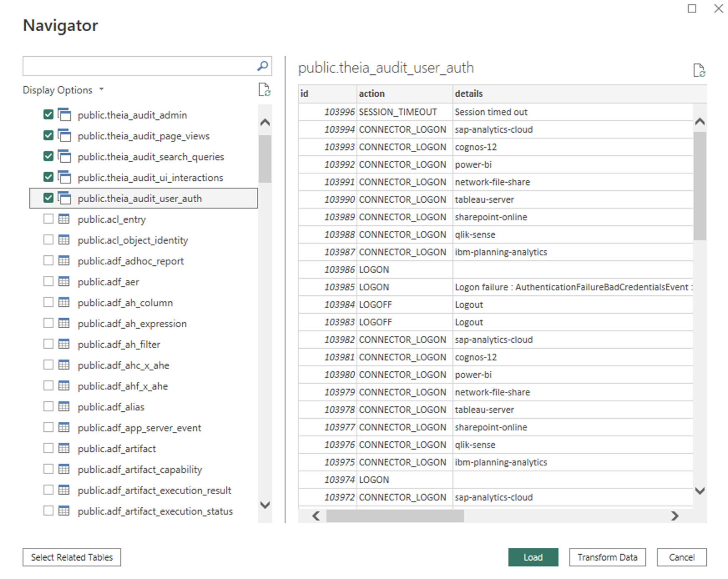The image size is (728, 579).
Task: Click the table icon for public.adf_artifact
Action: 64,448
